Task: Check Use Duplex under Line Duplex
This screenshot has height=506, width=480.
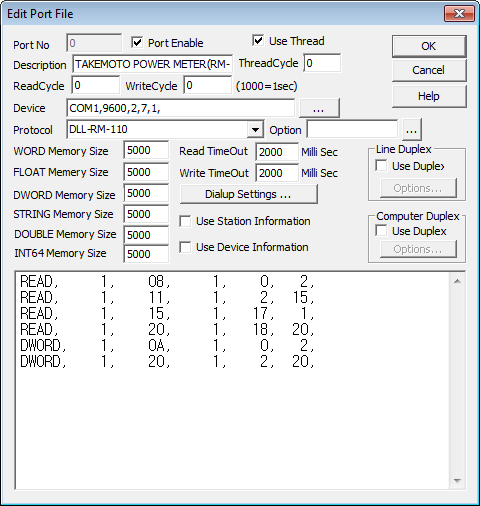Action: [381, 166]
